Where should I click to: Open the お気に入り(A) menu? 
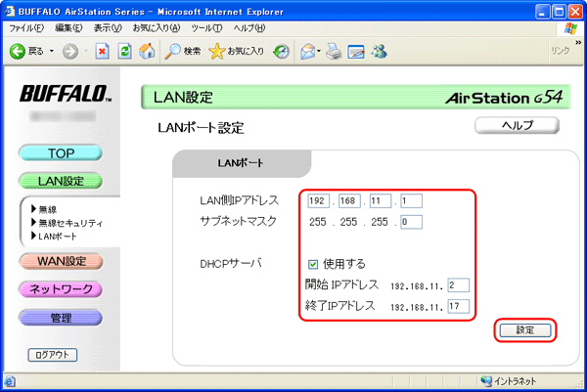(x=157, y=28)
